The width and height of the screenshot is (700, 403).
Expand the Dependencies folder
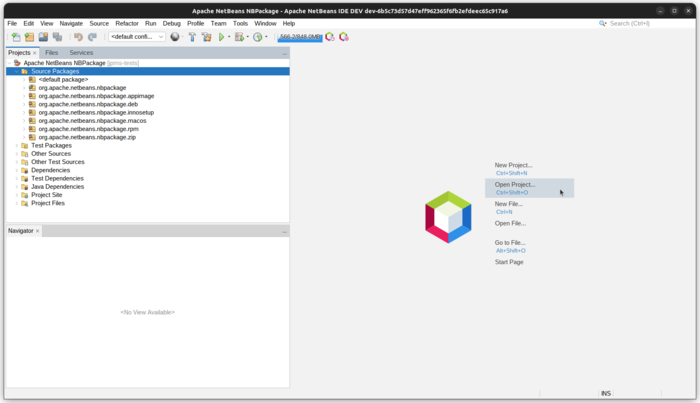17,170
